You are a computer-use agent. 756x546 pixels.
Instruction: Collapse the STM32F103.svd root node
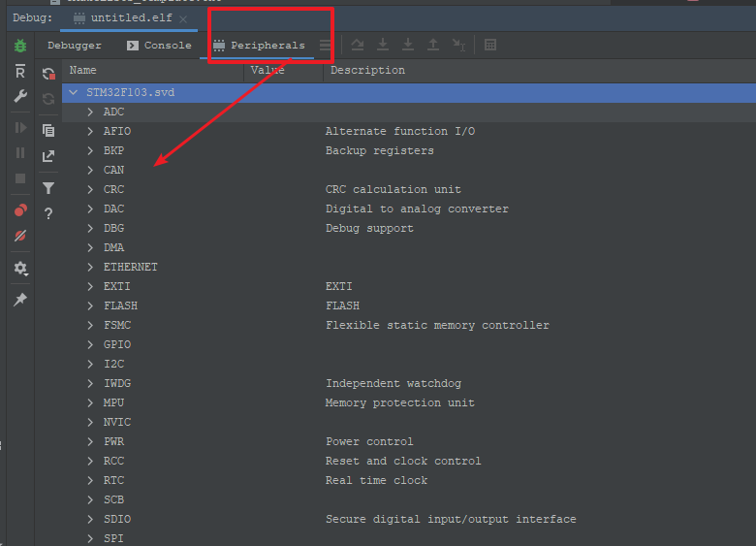[x=74, y=92]
